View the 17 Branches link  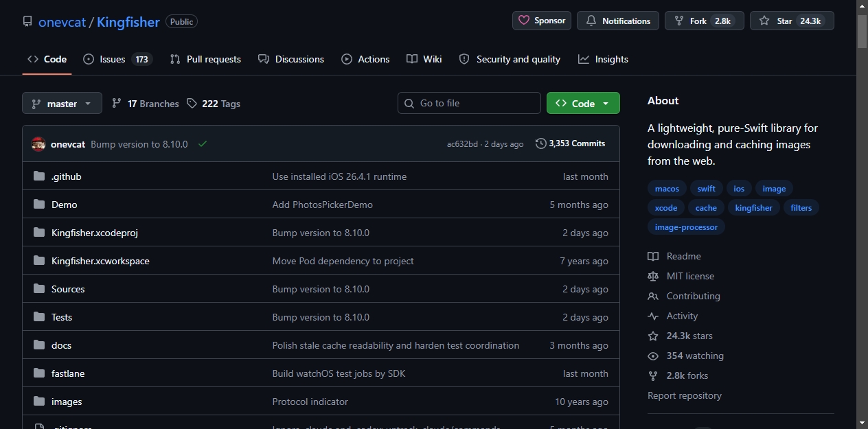tap(145, 104)
